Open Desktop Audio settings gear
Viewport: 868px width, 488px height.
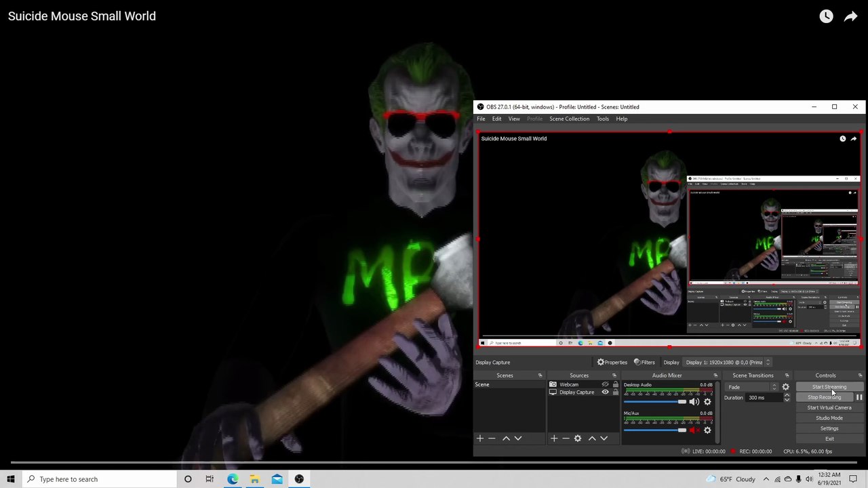click(707, 402)
